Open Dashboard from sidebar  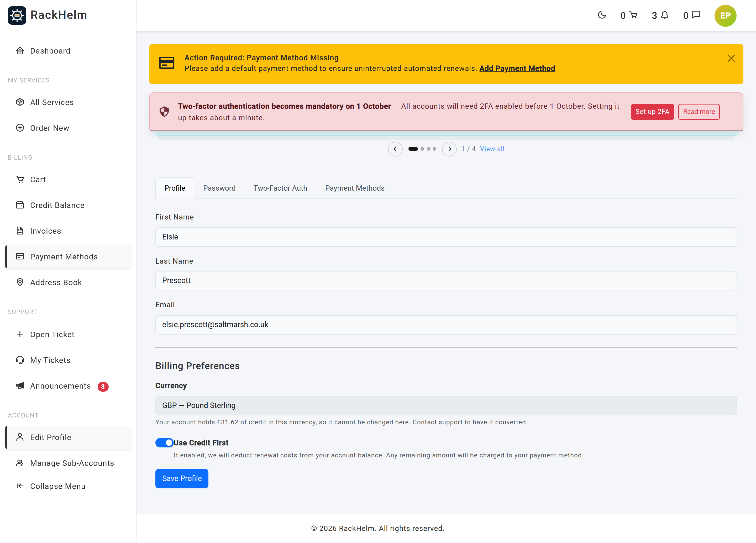[x=68, y=51]
